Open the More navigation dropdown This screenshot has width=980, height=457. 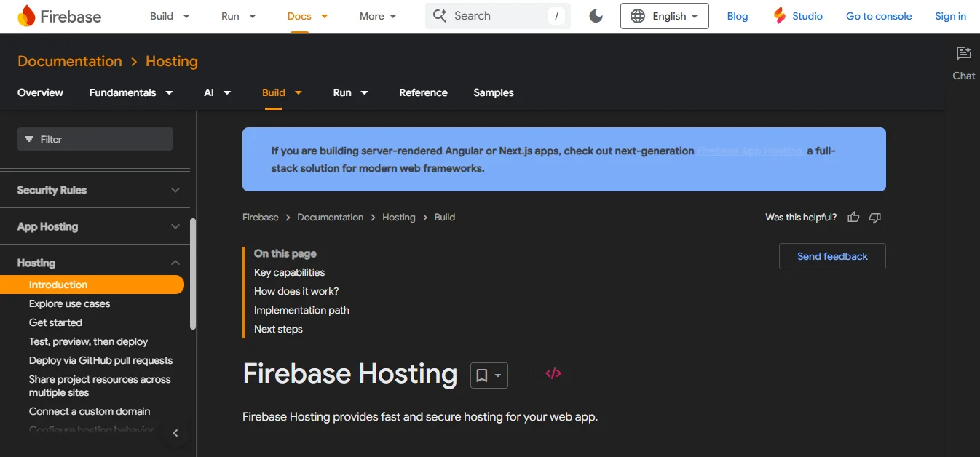click(377, 15)
